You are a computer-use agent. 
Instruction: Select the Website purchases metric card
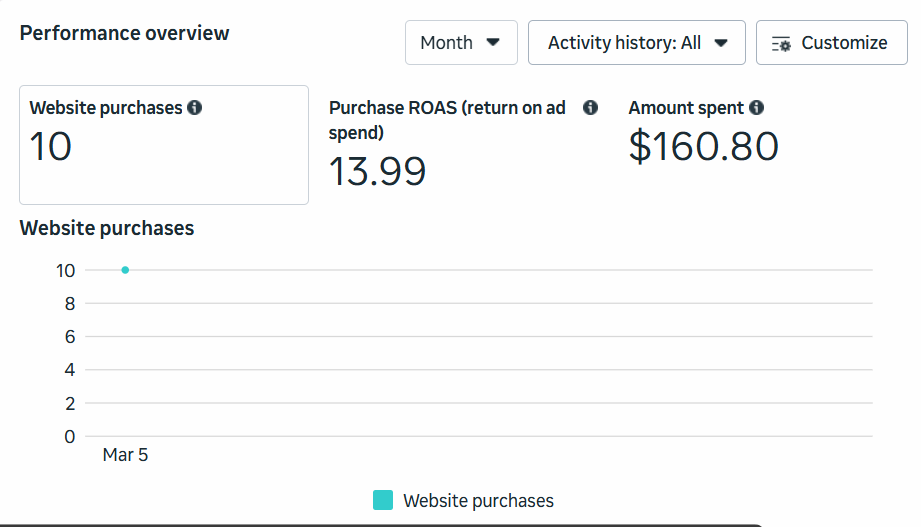coord(164,145)
